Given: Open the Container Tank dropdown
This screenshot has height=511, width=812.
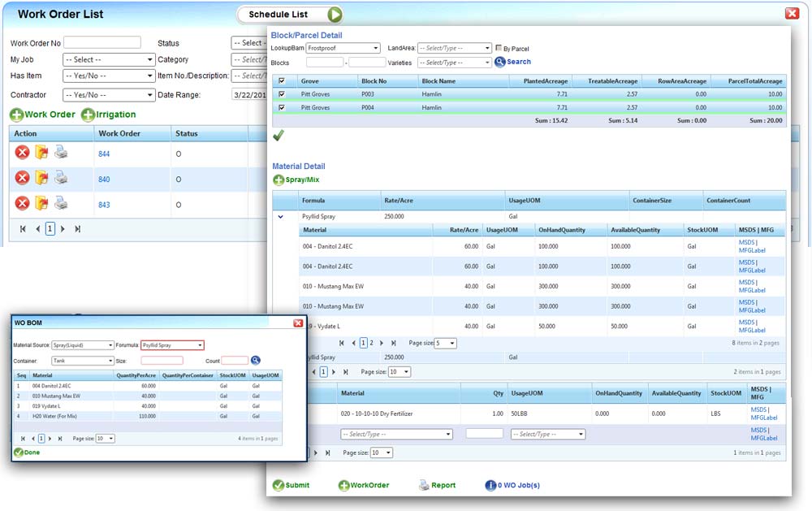Looking at the screenshot, I should pyautogui.click(x=82, y=361).
